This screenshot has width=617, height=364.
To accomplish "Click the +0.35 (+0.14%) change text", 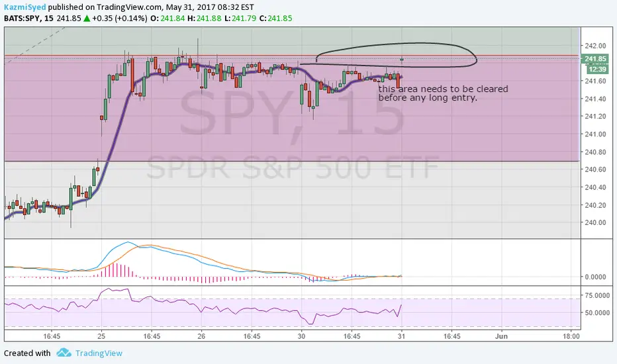I will [x=120, y=18].
